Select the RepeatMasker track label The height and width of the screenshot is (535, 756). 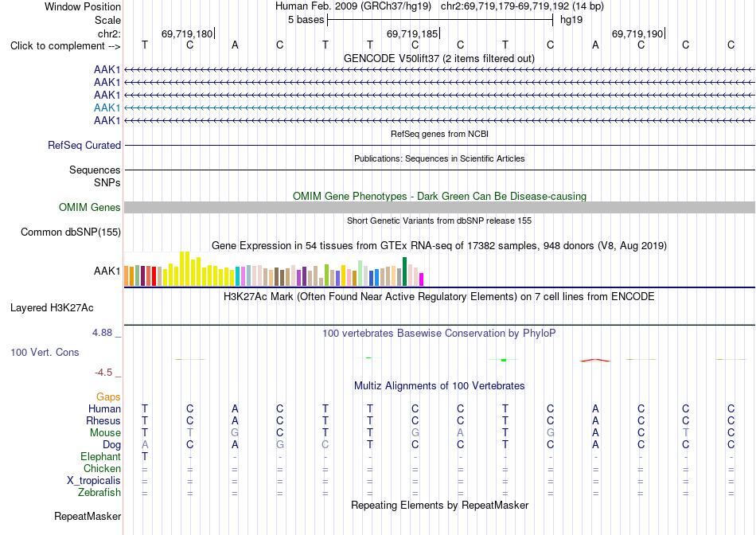click(x=88, y=516)
